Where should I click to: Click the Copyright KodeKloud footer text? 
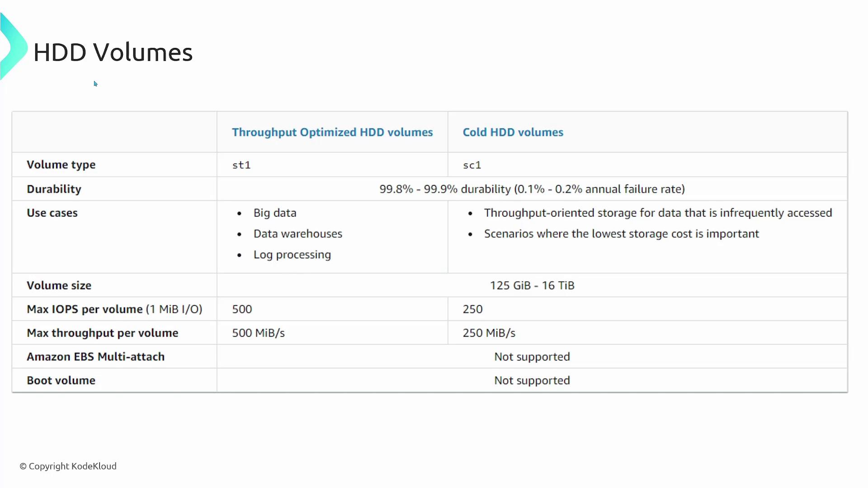tap(68, 466)
